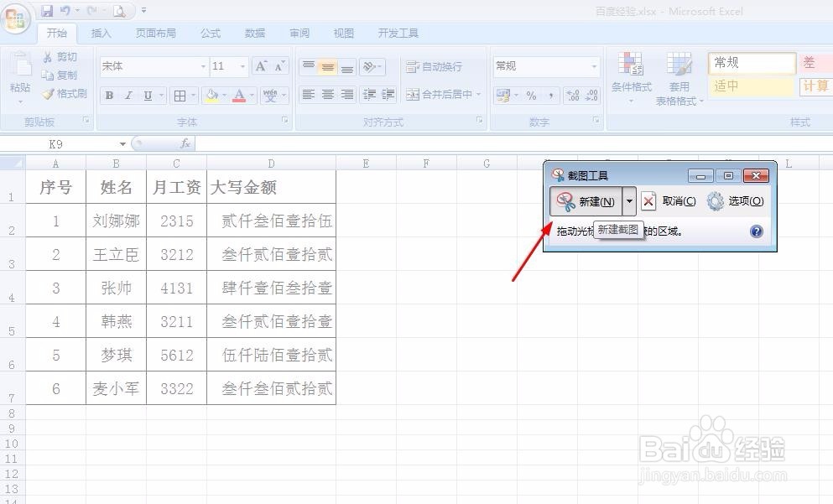This screenshot has height=504, width=833.
Task: Activate Format Painter (格式刷)
Action: [x=65, y=93]
